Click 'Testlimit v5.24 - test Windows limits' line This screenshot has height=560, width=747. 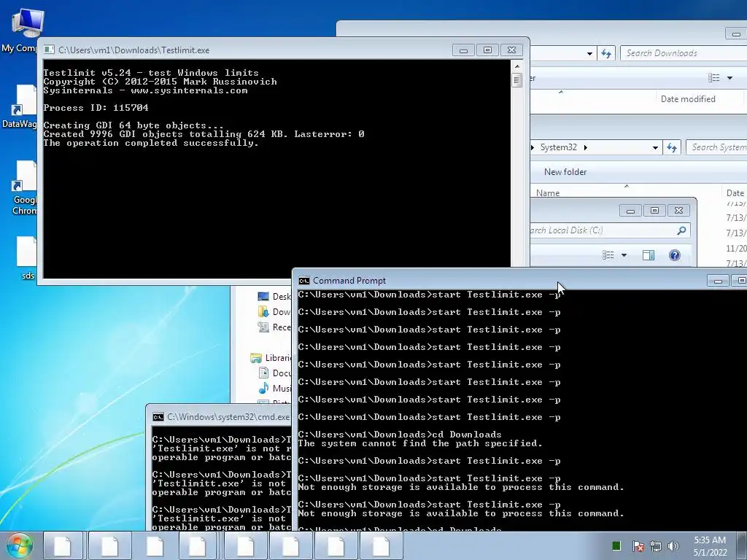tap(151, 73)
